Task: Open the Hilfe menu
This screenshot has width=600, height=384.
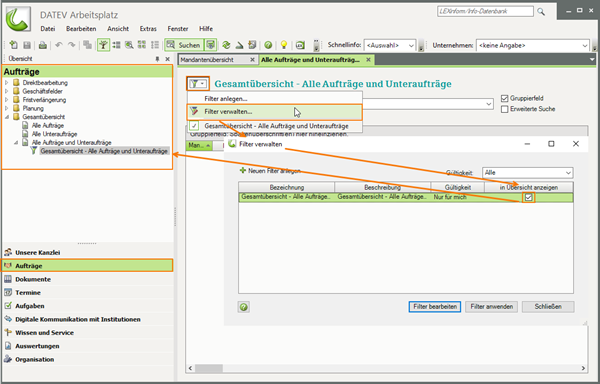Action: point(206,29)
